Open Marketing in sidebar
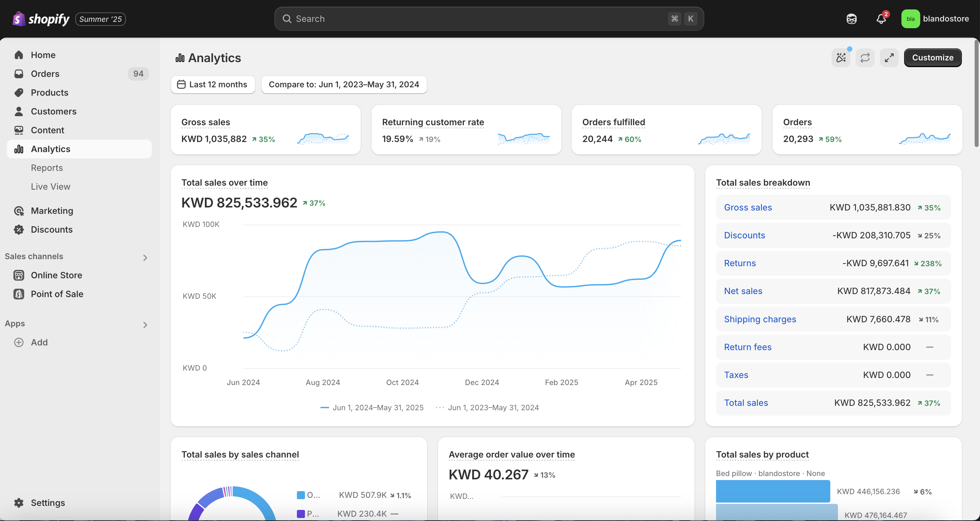Screen dimensions: 980x521 point(79,211)
